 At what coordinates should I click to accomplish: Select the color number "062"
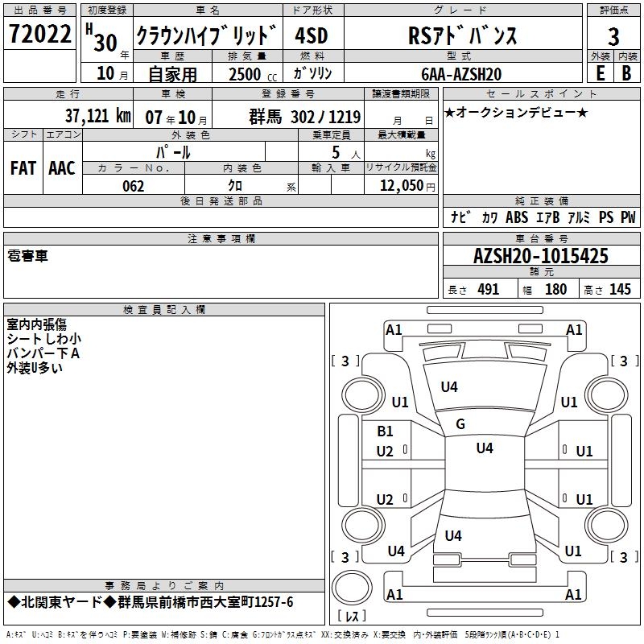[133, 186]
